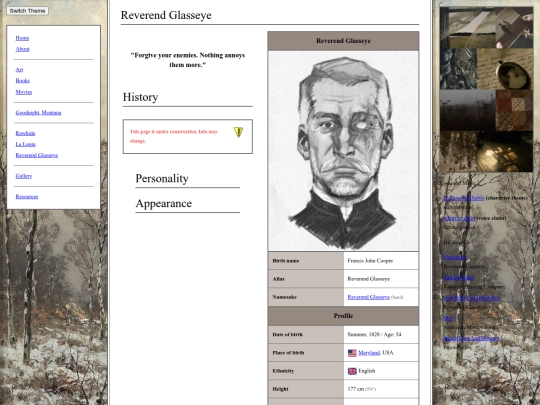Click the Reverend Glasseye portrait sketch
Screen dimensions: 540x405
click(x=343, y=151)
